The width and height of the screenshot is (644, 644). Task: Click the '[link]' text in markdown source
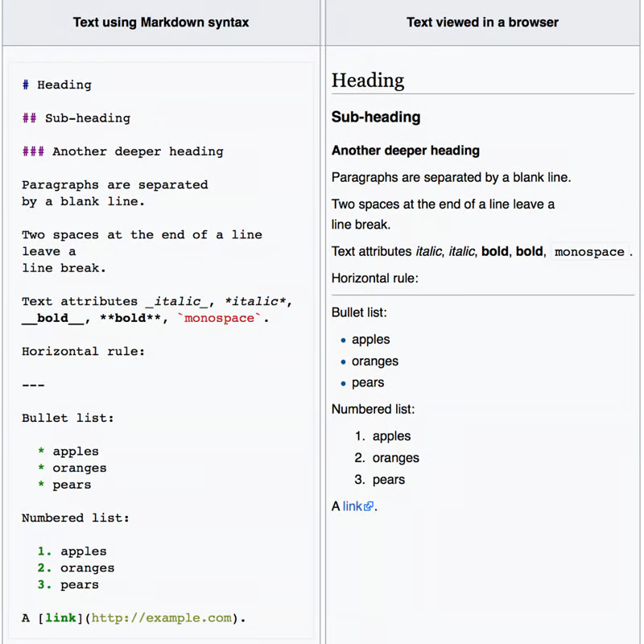60,618
